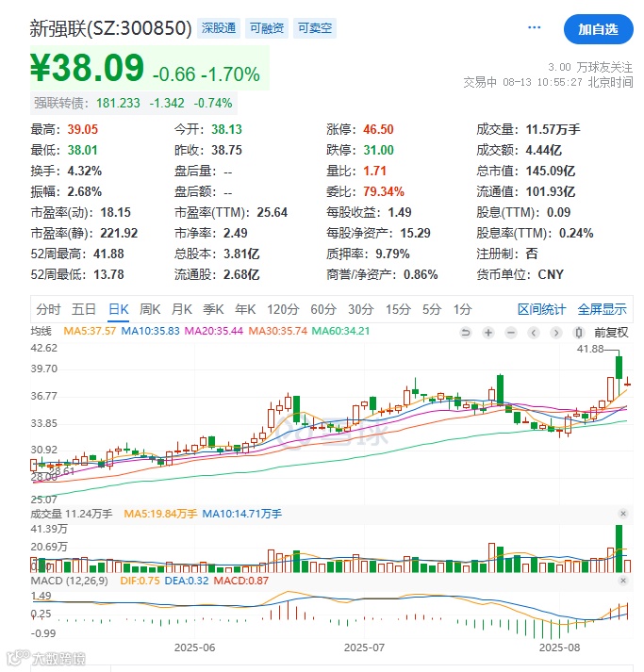The width and height of the screenshot is (644, 672).
Task: Click the 深股通 tag
Action: point(219,28)
